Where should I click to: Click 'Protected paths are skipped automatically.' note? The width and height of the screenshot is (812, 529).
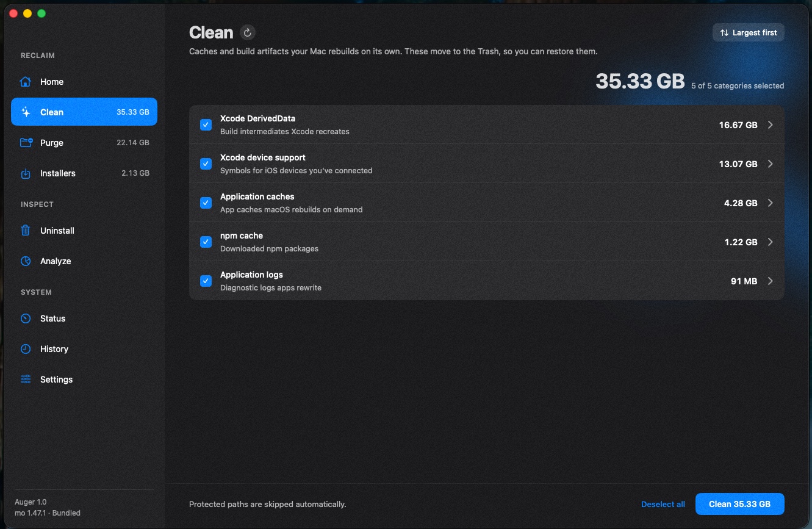click(x=267, y=505)
